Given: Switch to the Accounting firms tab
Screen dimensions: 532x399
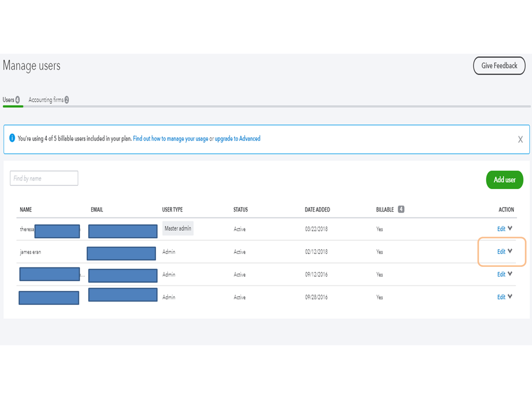Looking at the screenshot, I should point(48,100).
